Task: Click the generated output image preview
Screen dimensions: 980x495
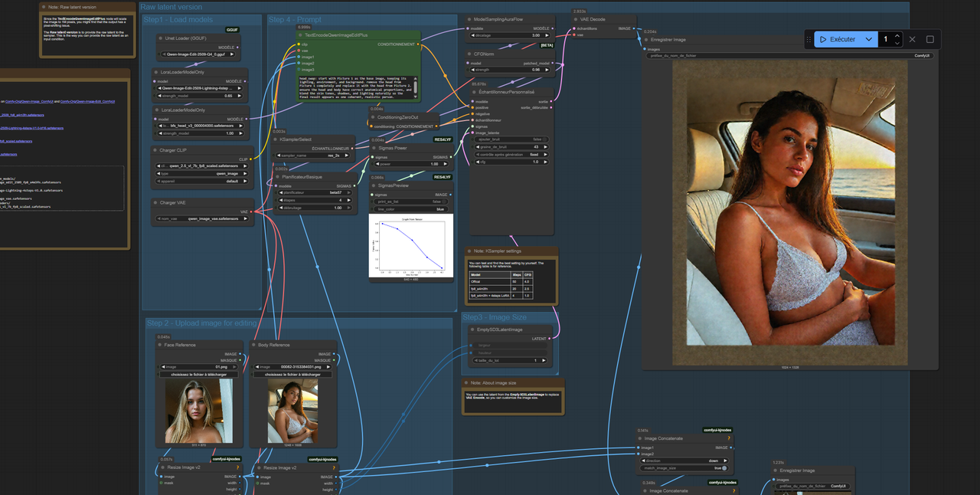Action: click(x=789, y=213)
